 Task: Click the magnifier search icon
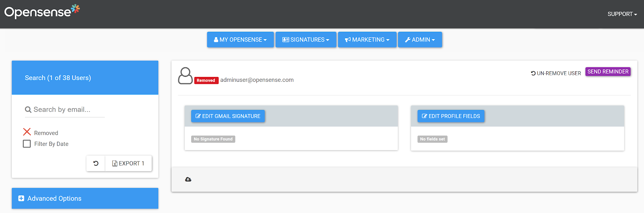[x=28, y=110]
